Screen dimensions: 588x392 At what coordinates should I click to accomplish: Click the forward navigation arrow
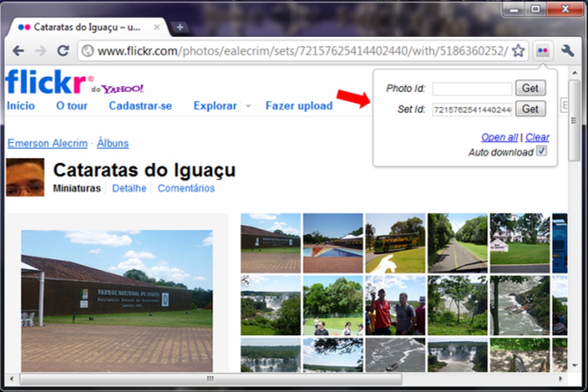(41, 50)
